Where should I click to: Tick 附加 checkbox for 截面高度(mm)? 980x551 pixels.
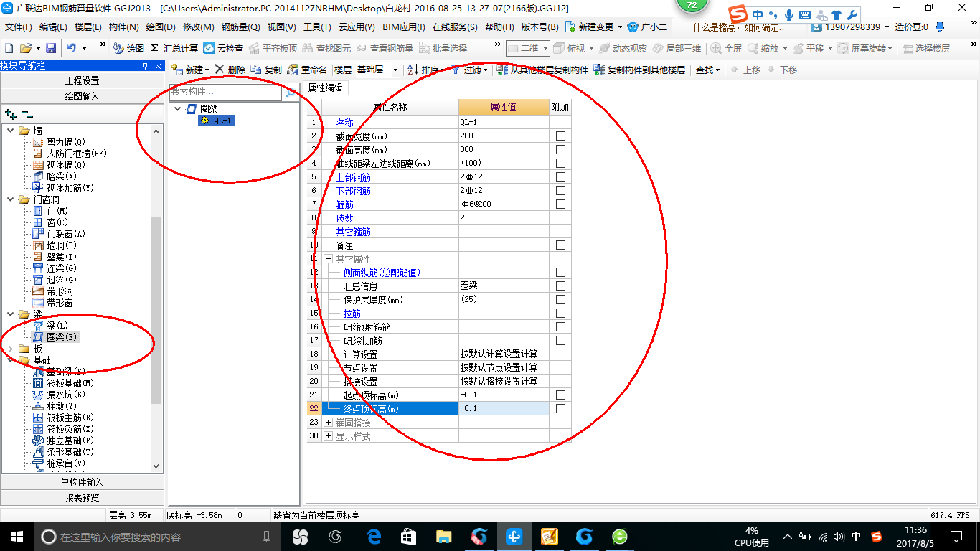[x=560, y=149]
